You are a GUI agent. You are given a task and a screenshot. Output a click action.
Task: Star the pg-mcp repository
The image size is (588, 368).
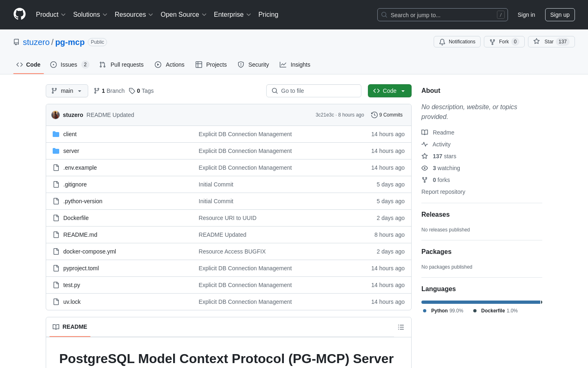[544, 42]
